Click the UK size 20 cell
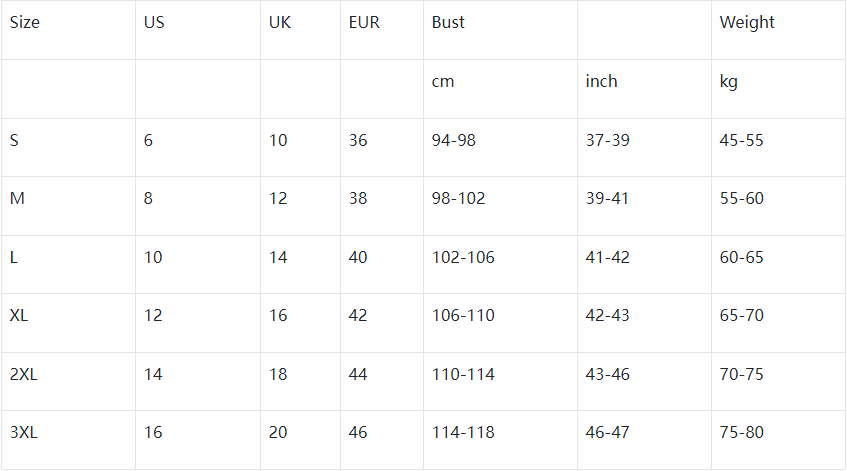The height and width of the screenshot is (471, 847). point(278,433)
